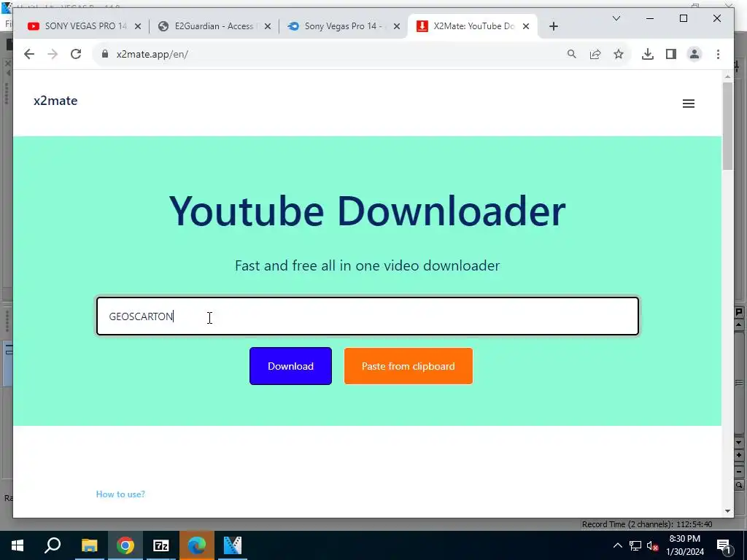The width and height of the screenshot is (747, 560).
Task: Open clock showing 8:30 PM
Action: (685, 545)
